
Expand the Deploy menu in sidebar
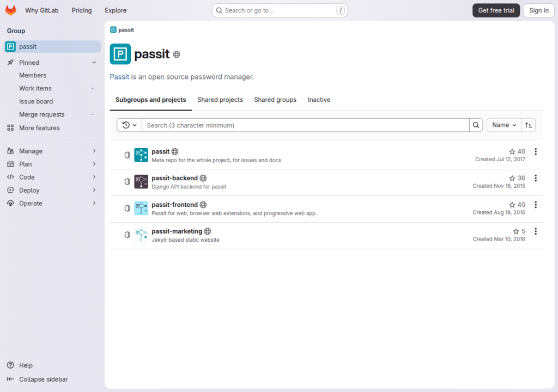pyautogui.click(x=52, y=191)
